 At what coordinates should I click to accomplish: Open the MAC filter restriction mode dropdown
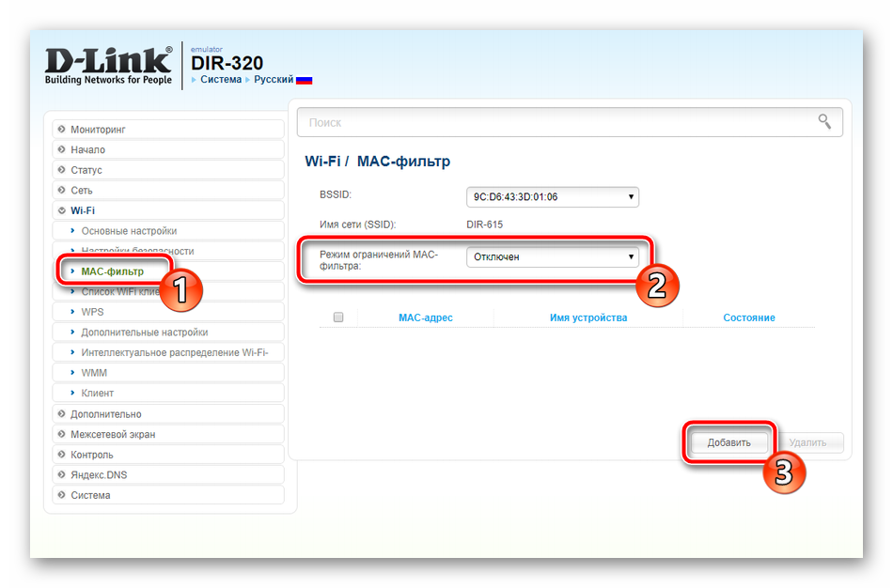(x=553, y=256)
